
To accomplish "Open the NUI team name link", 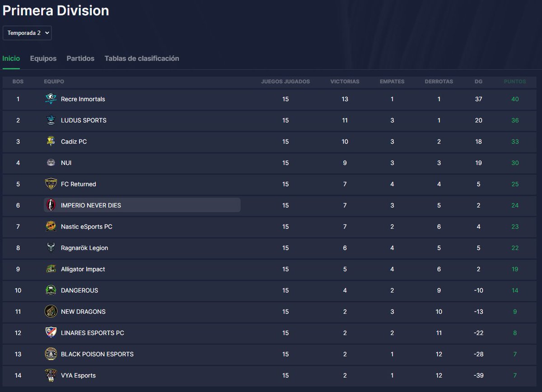I will (x=66, y=163).
